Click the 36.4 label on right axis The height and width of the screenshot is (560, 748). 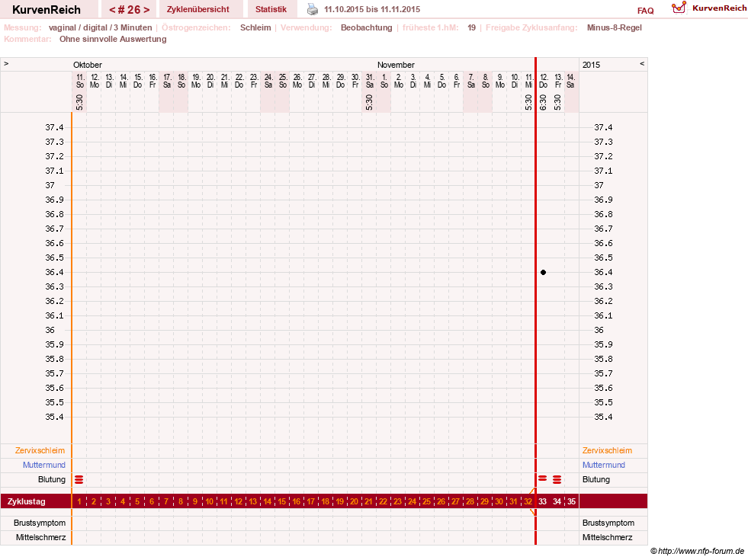pyautogui.click(x=603, y=272)
